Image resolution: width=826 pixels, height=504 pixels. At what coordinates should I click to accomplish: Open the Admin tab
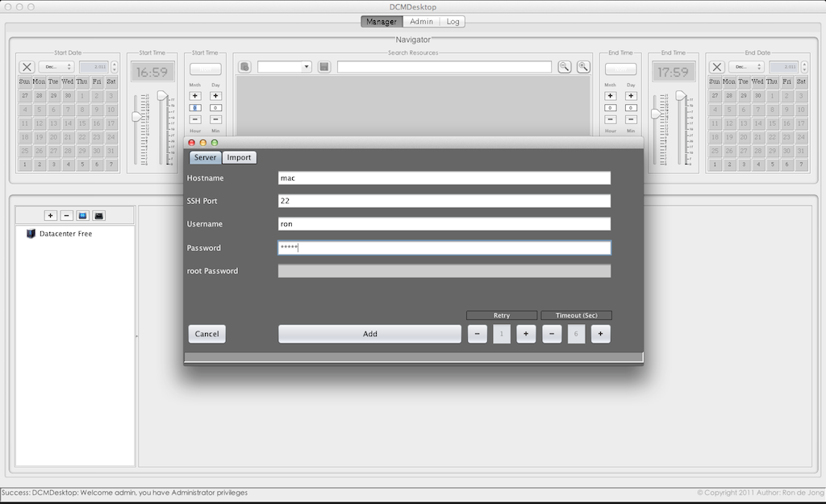coord(421,22)
